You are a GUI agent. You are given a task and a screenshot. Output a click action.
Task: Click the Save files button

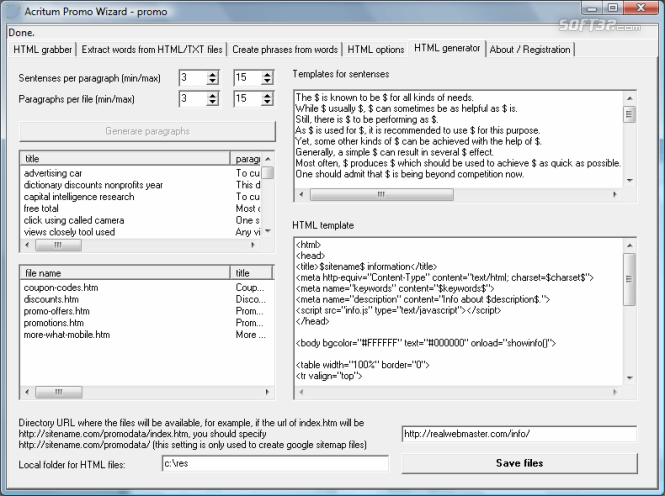coord(520,463)
